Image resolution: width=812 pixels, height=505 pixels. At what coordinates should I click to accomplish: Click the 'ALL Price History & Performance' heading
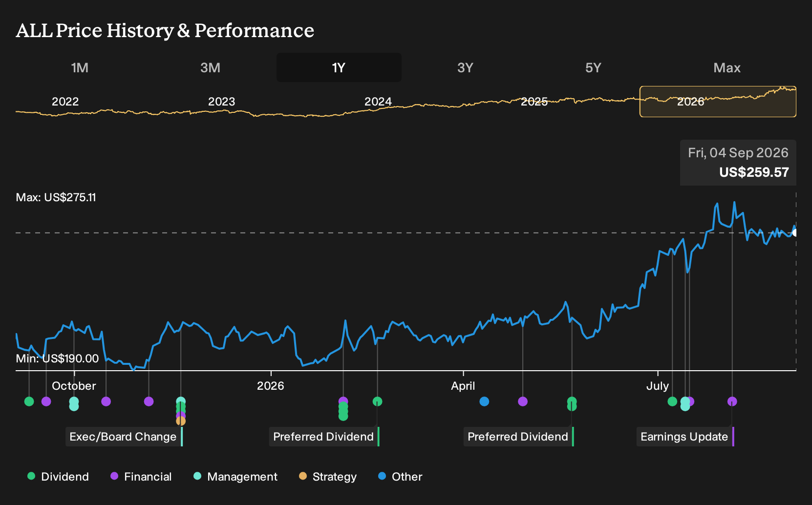(x=165, y=30)
